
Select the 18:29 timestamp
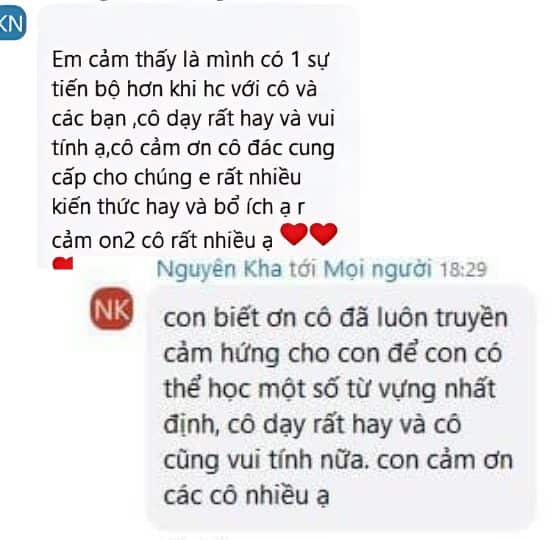click(463, 270)
